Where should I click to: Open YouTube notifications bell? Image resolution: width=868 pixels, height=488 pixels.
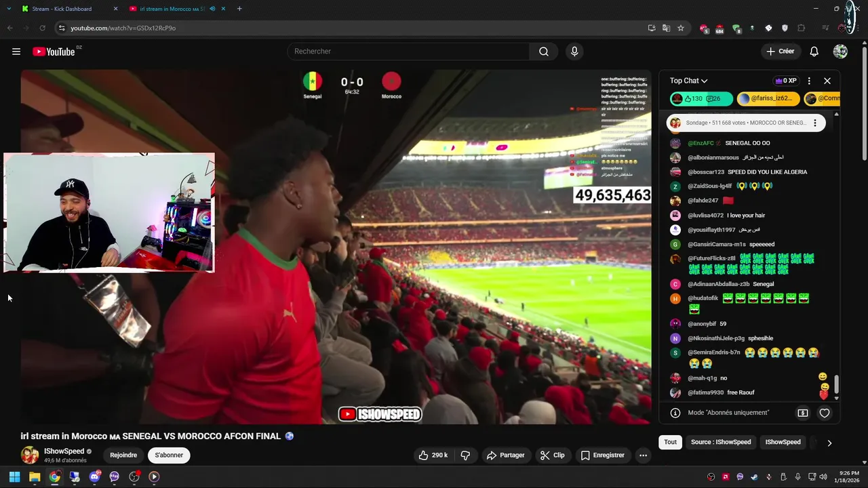coord(814,52)
